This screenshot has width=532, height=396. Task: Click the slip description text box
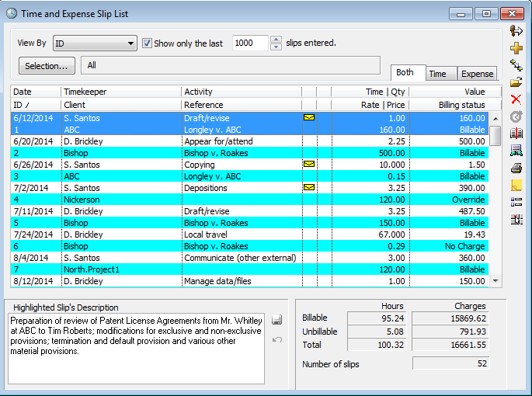pos(136,349)
